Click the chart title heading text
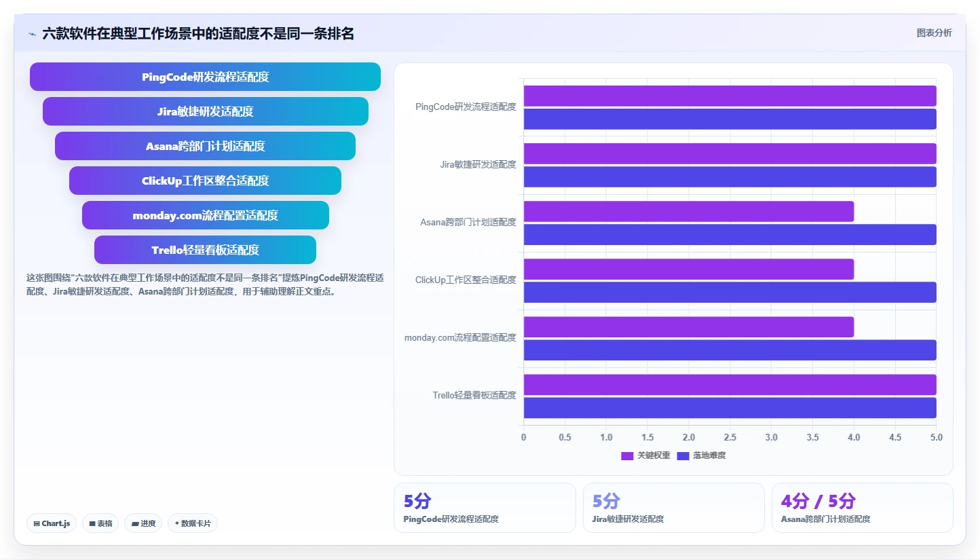 (198, 33)
